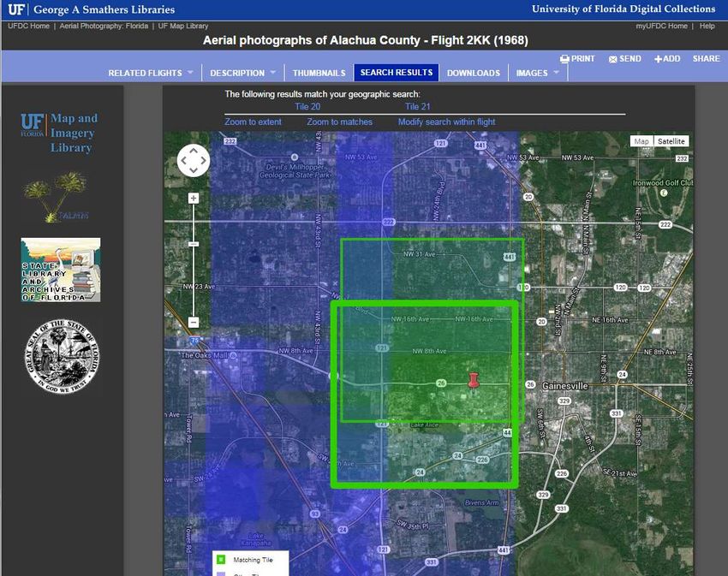Click the Matching Tile legend label
The width and height of the screenshot is (728, 576).
[x=253, y=560]
